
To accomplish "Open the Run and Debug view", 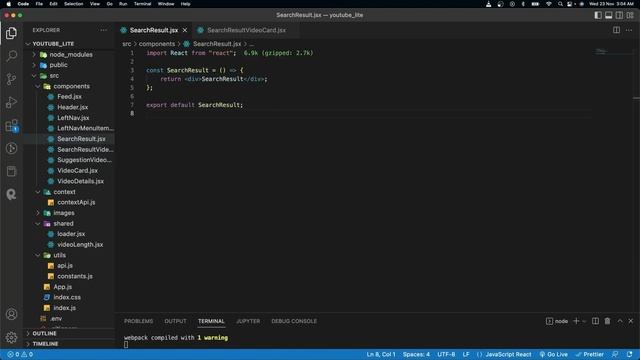I will [x=11, y=102].
